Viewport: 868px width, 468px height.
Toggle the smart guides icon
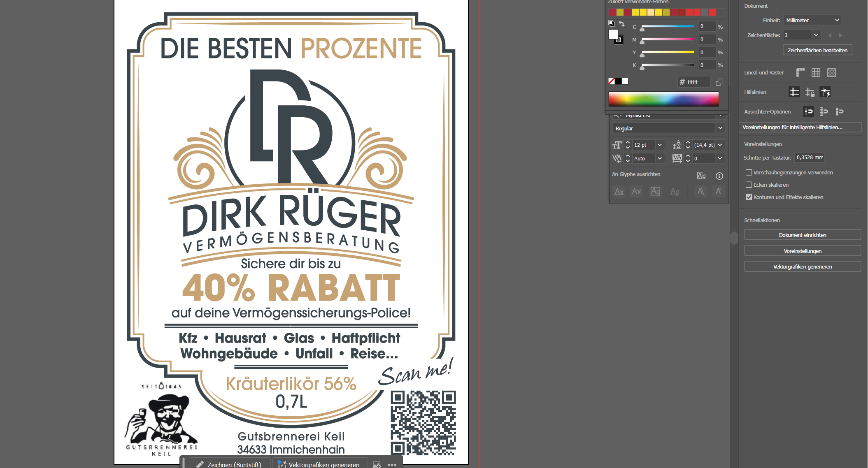coord(825,92)
